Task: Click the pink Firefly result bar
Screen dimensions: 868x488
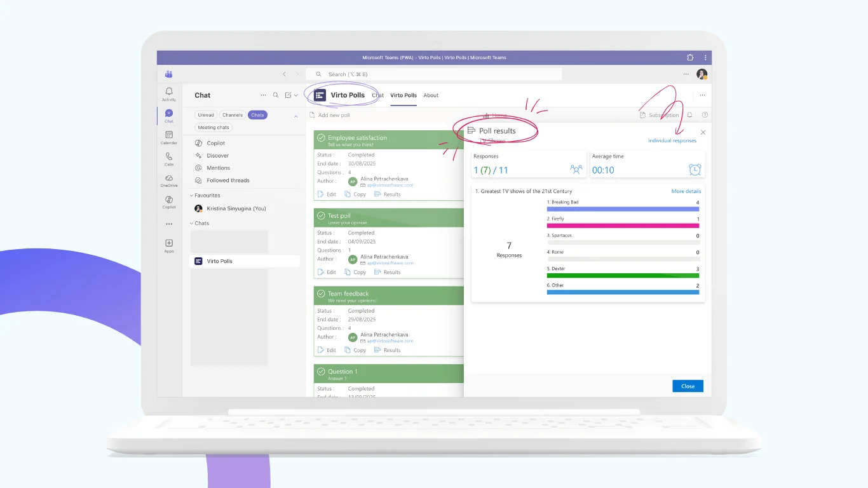Action: tap(623, 226)
